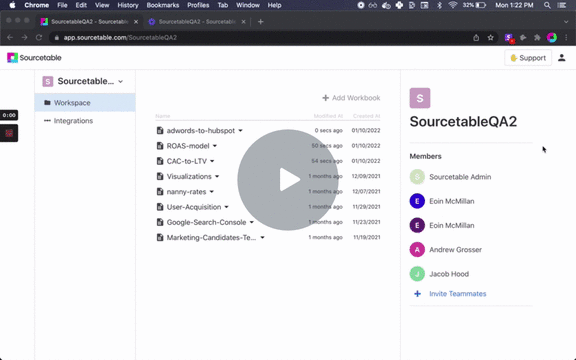Click the 0:00 recording timer

pyautogui.click(x=9, y=115)
